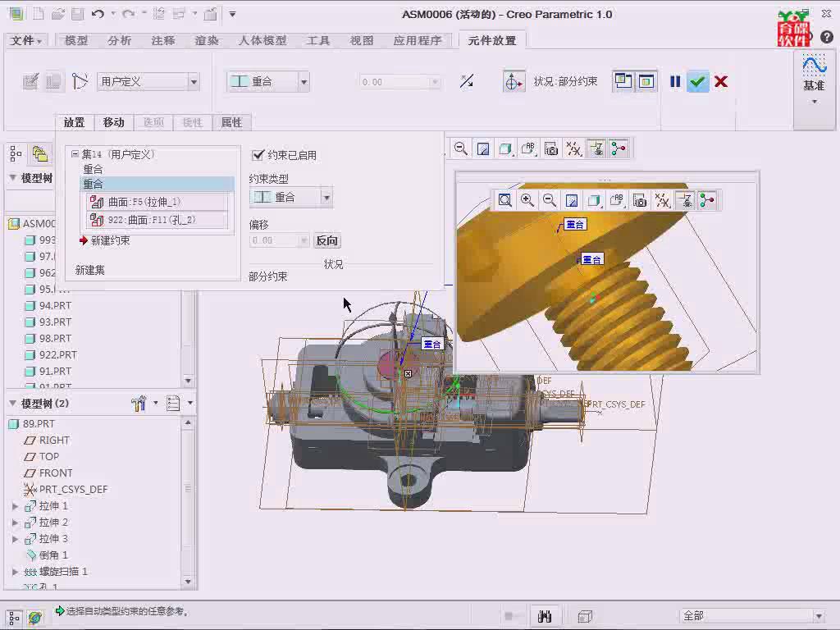Select 94.PRT in the model tree

(55, 305)
